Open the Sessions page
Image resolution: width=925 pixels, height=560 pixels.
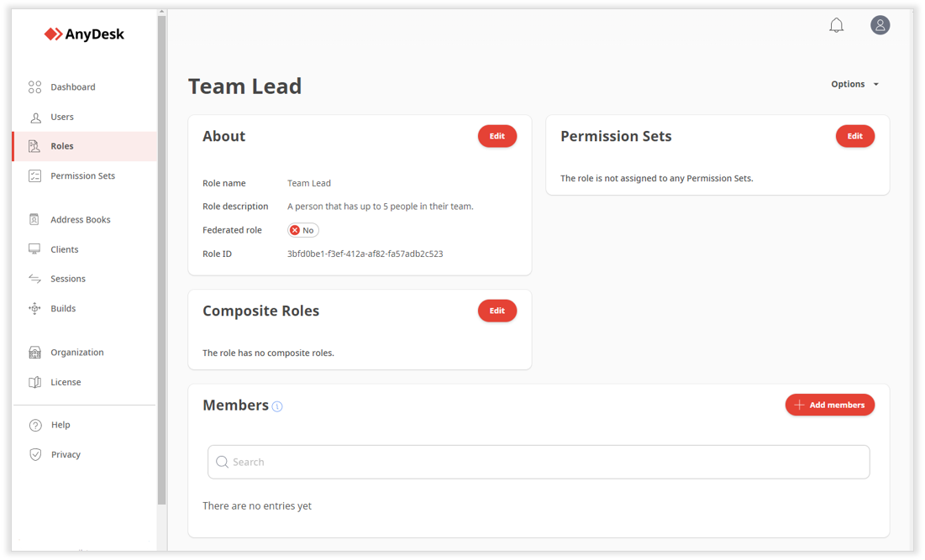click(x=67, y=279)
